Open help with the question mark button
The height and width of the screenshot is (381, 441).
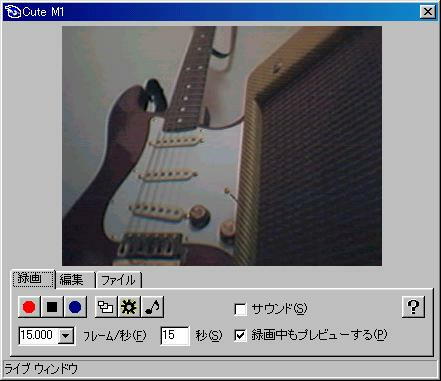413,307
